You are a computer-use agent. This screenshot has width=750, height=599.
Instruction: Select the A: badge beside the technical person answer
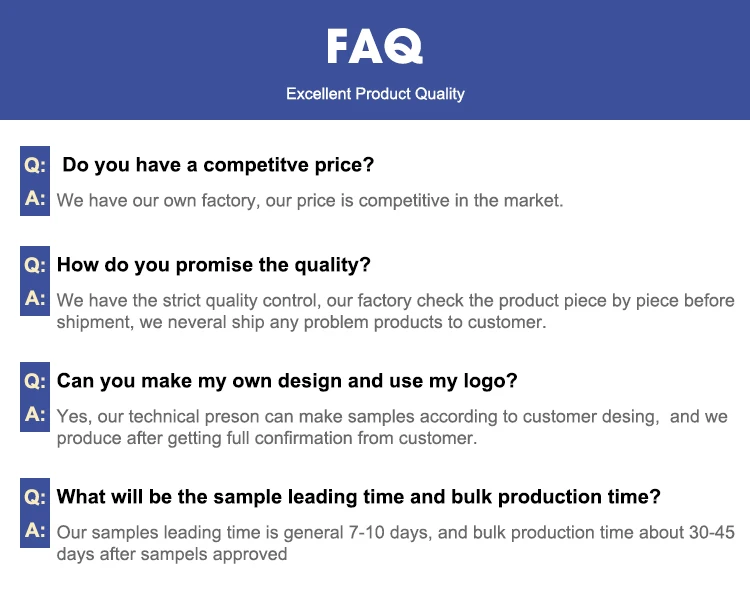[x=35, y=414]
